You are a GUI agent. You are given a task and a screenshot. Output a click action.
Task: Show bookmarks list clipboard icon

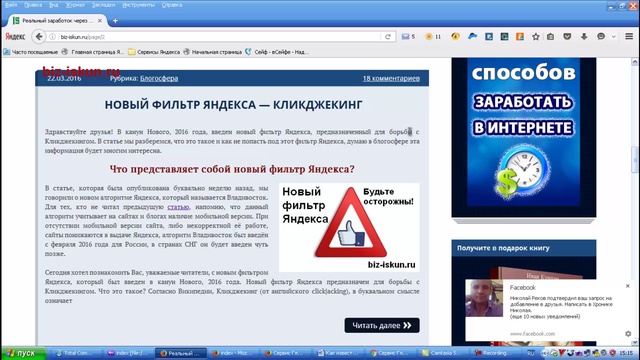tap(551, 37)
